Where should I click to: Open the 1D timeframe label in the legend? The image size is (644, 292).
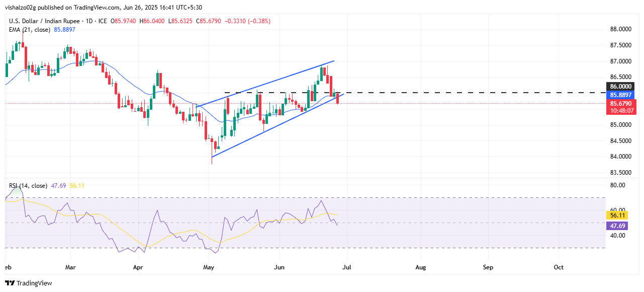88,21
